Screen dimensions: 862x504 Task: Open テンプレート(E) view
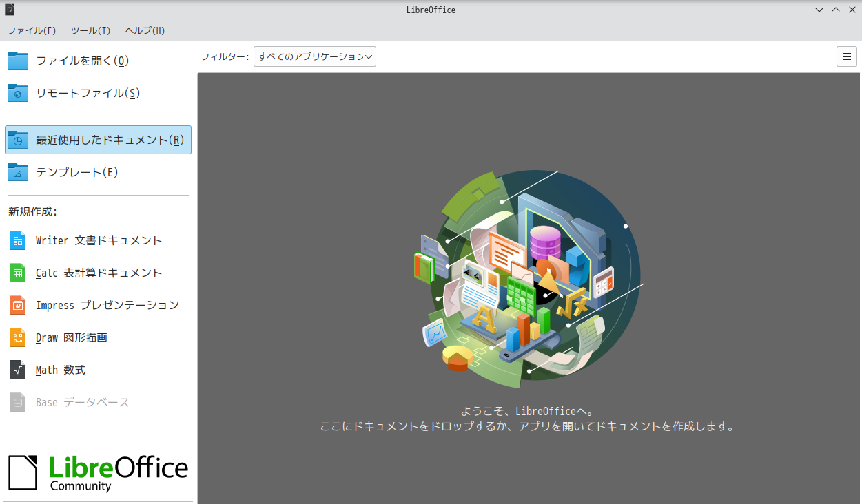(97, 172)
